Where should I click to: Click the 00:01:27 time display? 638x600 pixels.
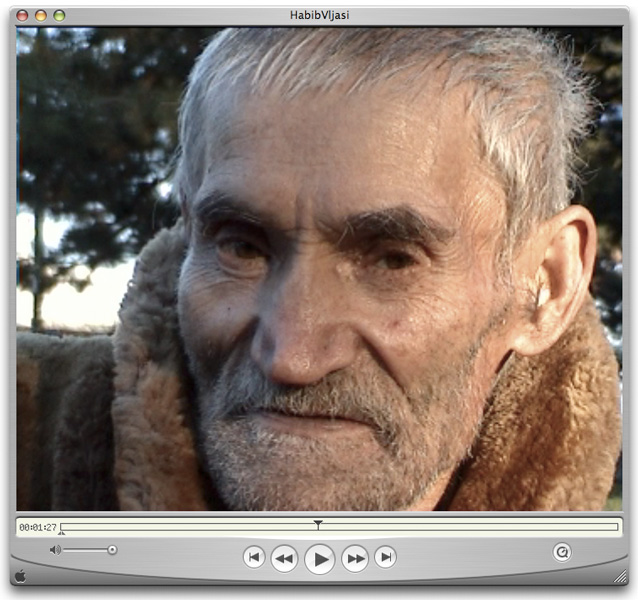click(38, 528)
